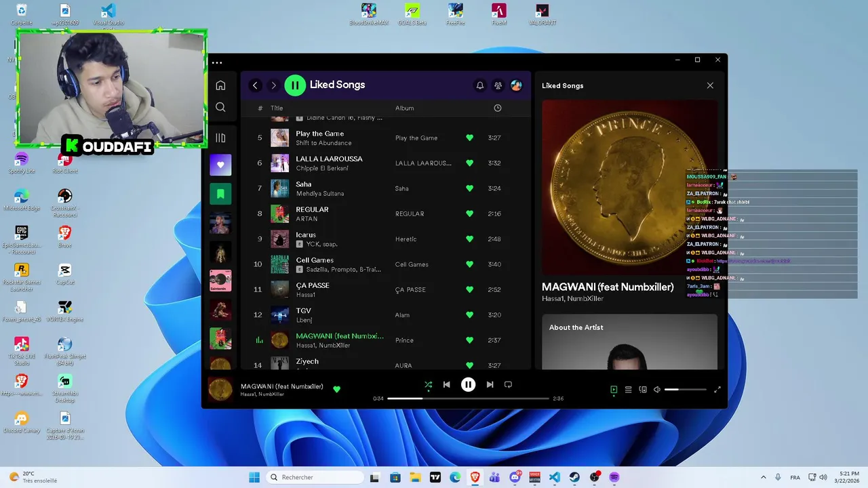Click the Rechercher taskbar search box

(x=315, y=477)
